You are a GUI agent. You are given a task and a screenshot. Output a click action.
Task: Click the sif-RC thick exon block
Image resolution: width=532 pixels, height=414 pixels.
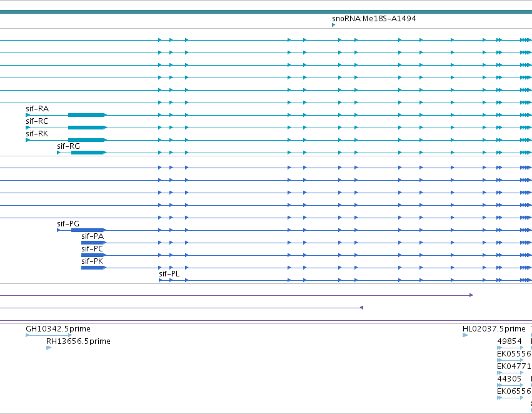click(x=88, y=128)
